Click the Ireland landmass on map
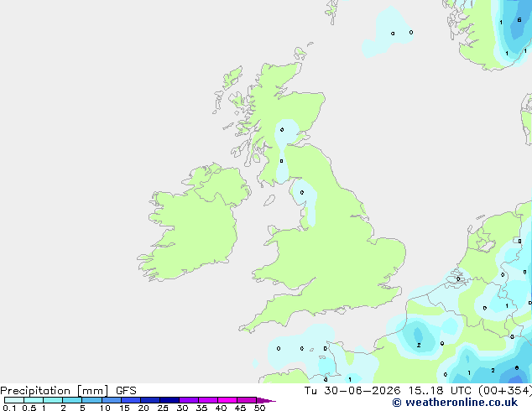The width and height of the screenshot is (532, 411). [x=195, y=221]
